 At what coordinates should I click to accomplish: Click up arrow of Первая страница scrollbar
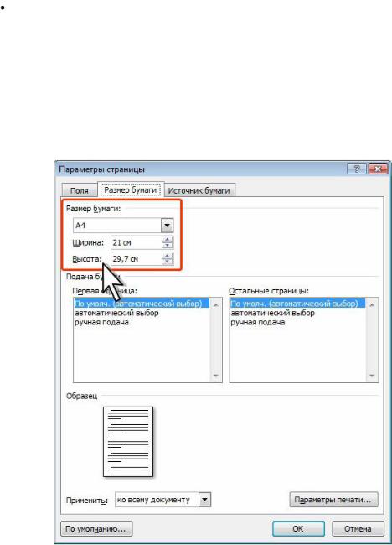point(215,305)
